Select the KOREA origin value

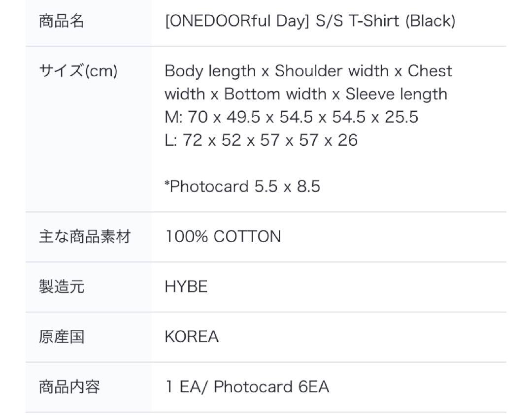[192, 337]
